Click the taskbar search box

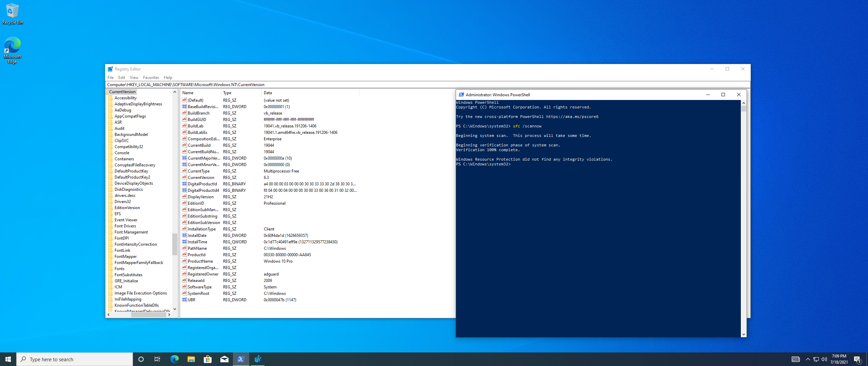pos(75,359)
